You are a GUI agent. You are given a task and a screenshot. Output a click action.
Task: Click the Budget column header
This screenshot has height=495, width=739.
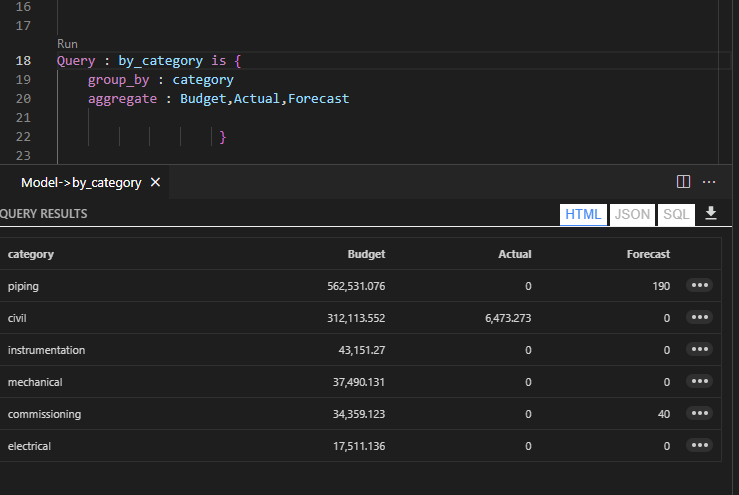point(366,254)
